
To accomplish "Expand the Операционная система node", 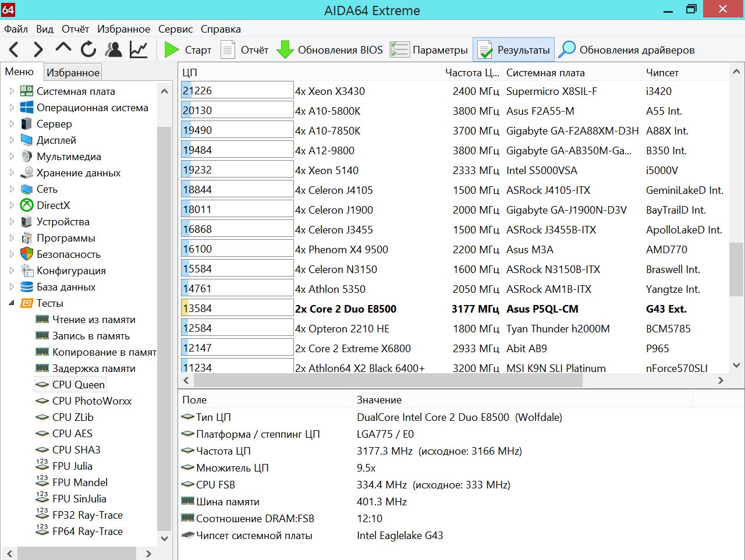I will (12, 108).
